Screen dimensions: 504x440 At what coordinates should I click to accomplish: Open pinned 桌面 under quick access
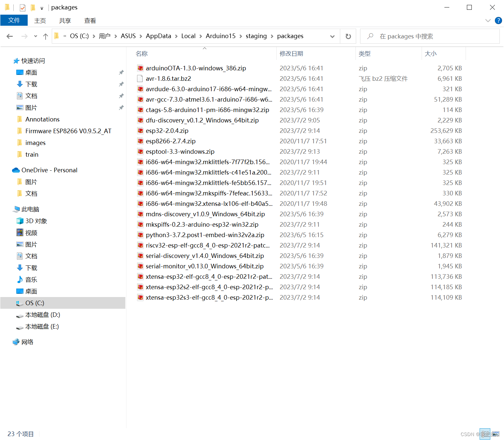coord(31,72)
